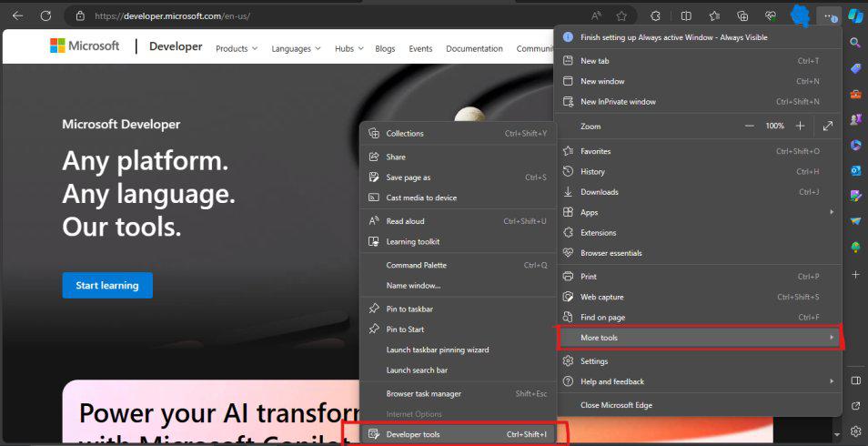
Task: Open Browser essentials menu entry
Action: pos(698,253)
